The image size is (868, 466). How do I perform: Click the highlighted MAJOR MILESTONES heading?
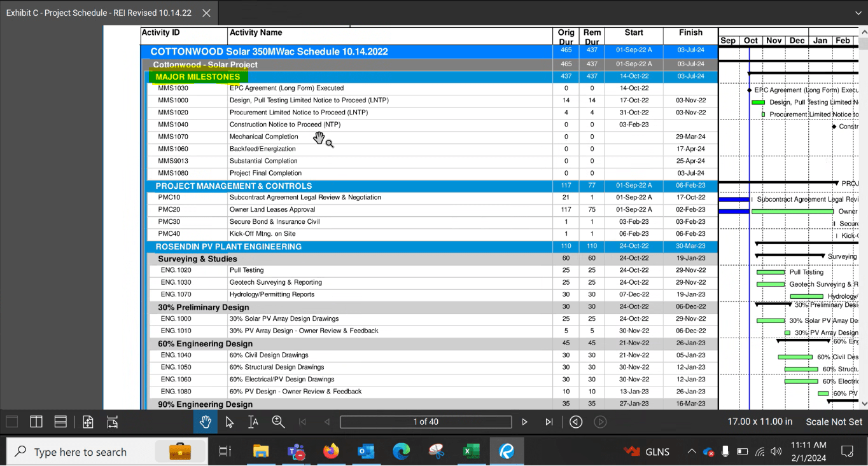click(x=198, y=77)
